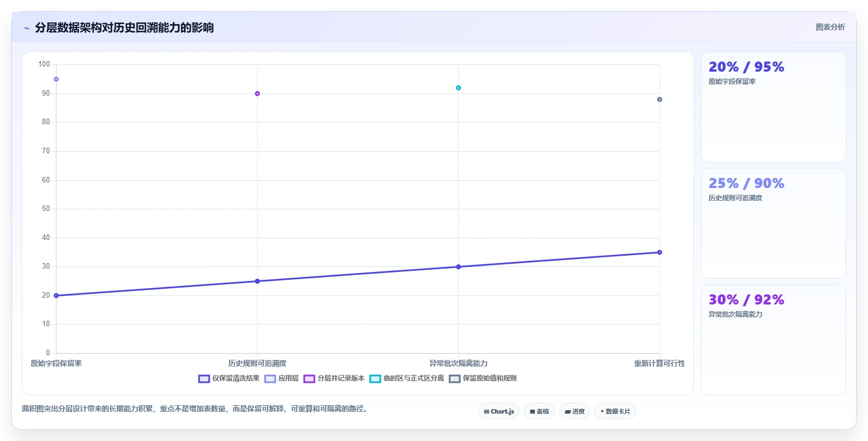Open the 表格 chip
868x441 pixels.
(539, 411)
